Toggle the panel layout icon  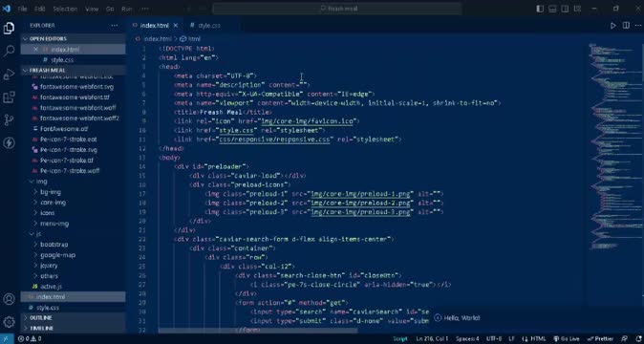[x=552, y=9]
